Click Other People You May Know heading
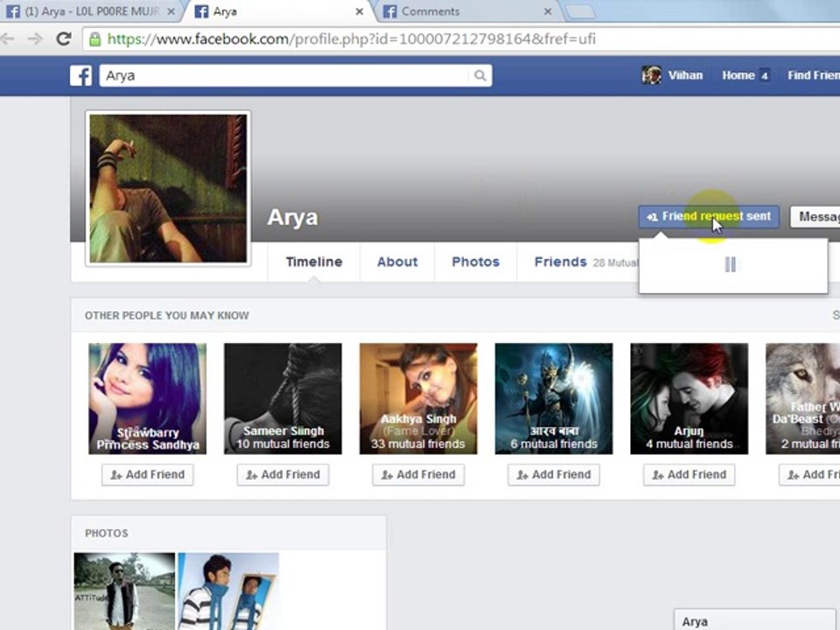The image size is (840, 630). (x=166, y=316)
